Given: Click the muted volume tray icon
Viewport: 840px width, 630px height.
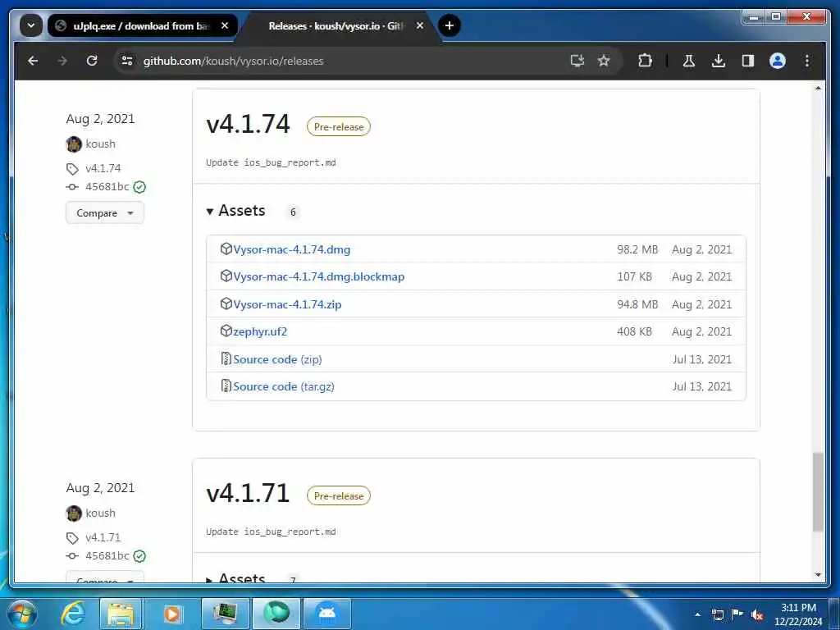Looking at the screenshot, I should pyautogui.click(x=757, y=614).
